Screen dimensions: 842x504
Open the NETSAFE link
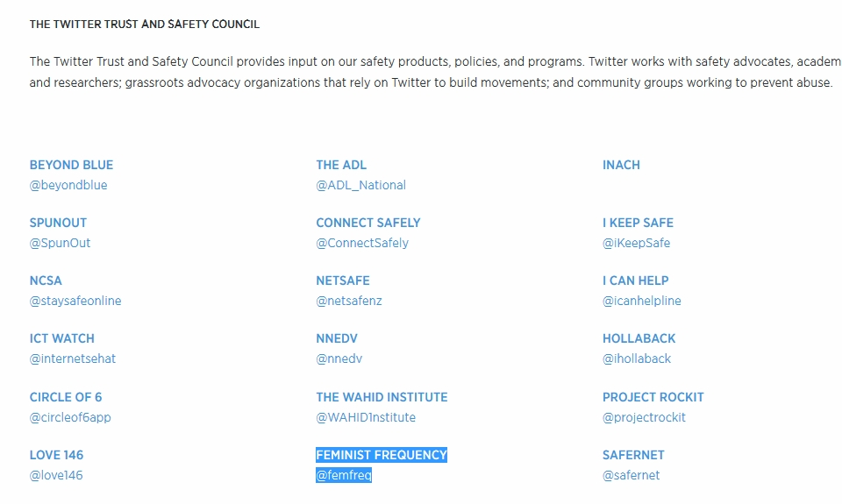343,280
